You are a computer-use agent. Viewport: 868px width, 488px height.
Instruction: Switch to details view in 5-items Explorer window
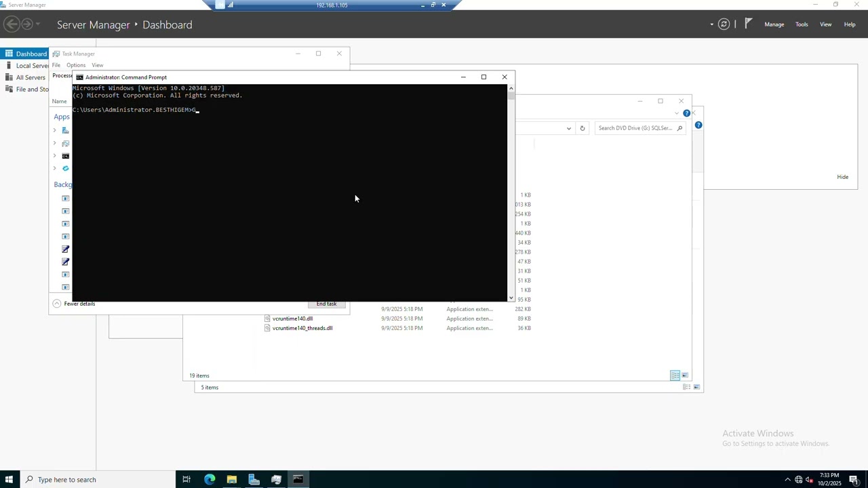point(686,387)
